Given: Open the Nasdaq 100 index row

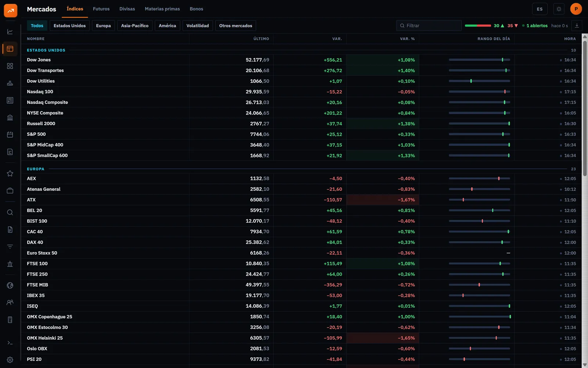Looking at the screenshot, I should point(301,92).
